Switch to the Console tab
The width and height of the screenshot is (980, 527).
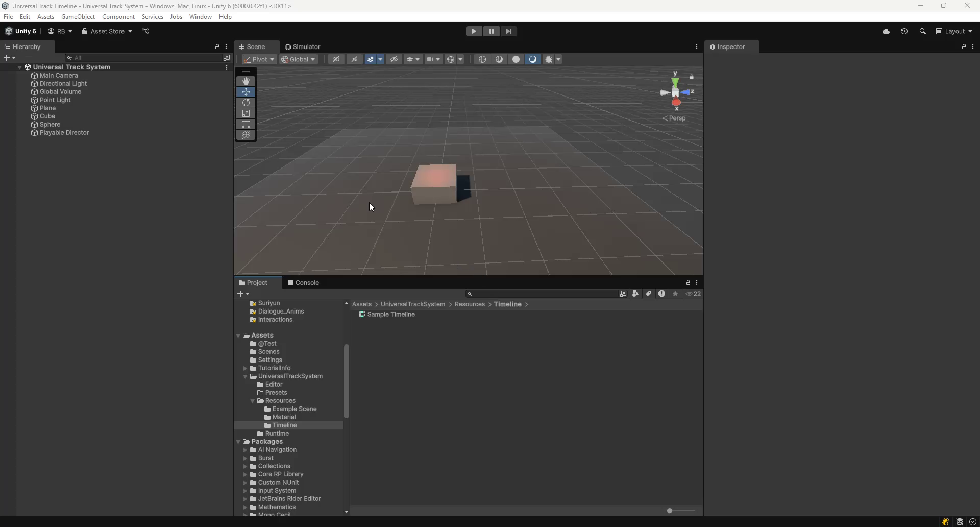point(303,283)
